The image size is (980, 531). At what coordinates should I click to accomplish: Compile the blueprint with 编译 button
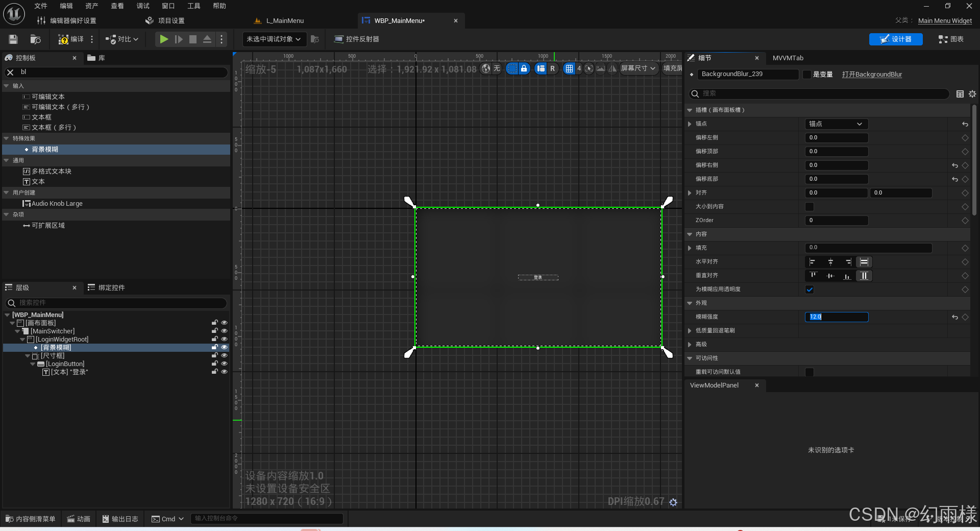(70, 39)
